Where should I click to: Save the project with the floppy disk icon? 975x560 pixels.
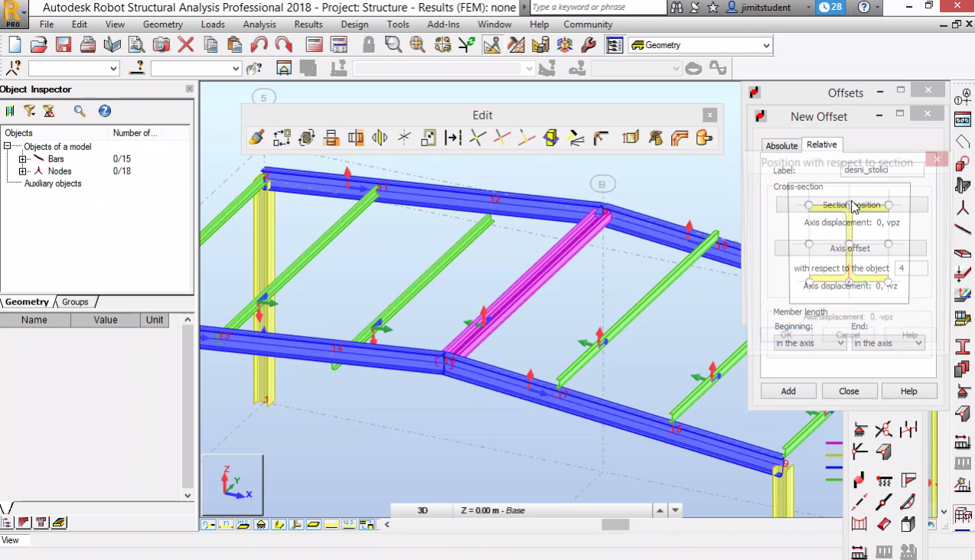(x=64, y=44)
